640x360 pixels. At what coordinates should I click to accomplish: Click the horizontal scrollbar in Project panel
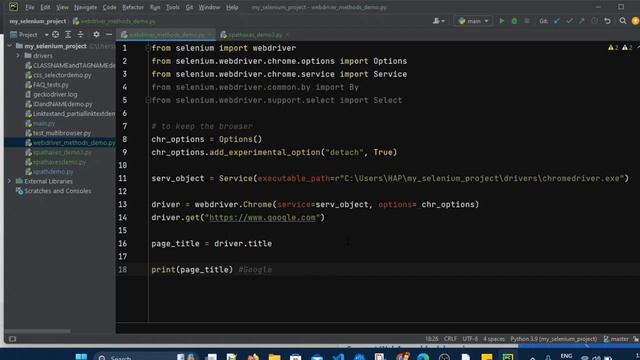click(x=38, y=331)
